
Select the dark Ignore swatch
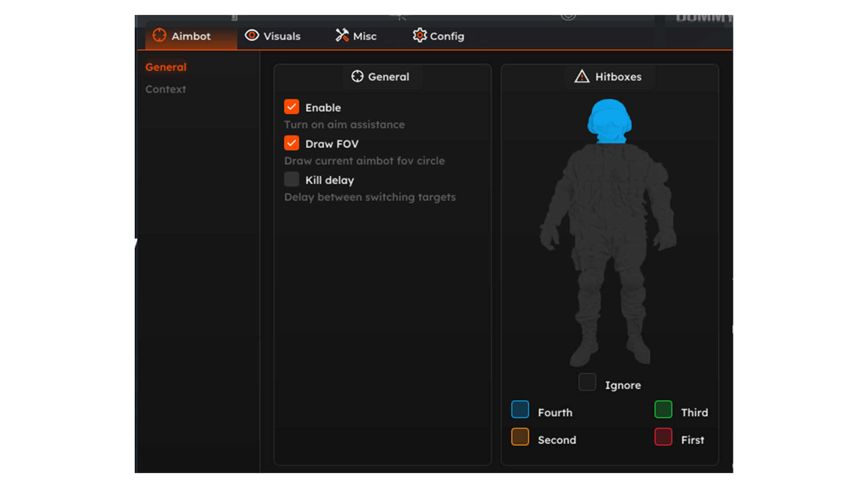click(587, 382)
